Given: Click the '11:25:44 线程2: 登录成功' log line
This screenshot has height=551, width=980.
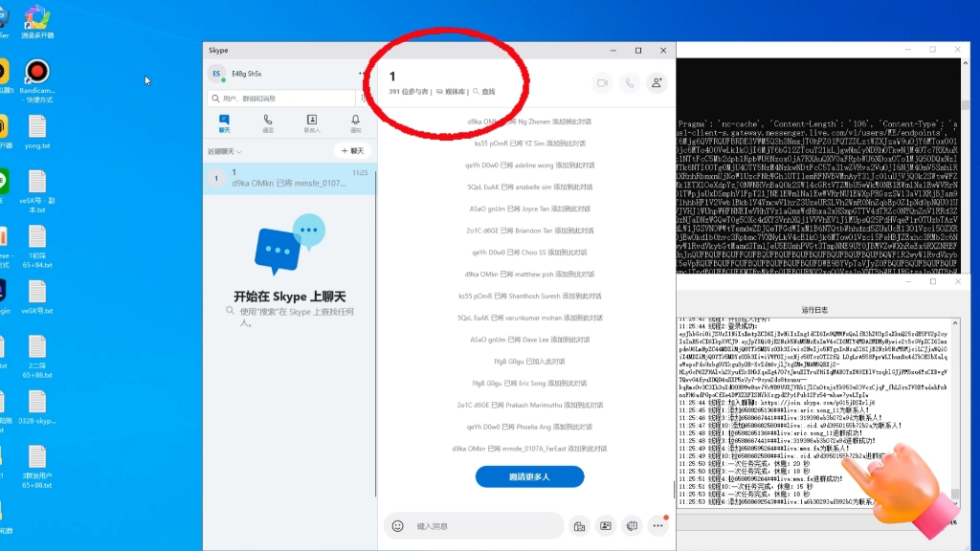Looking at the screenshot, I should [718, 326].
